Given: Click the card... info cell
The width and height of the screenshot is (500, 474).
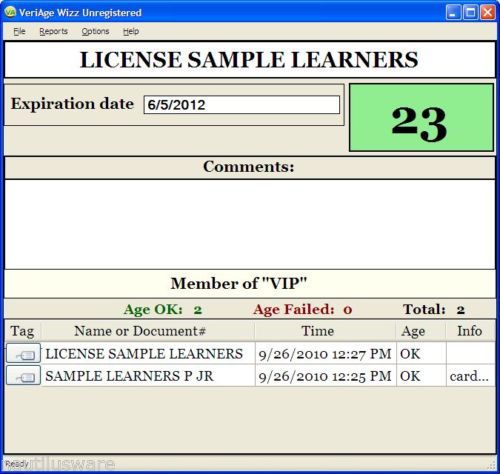Looking at the screenshot, I should 470,376.
